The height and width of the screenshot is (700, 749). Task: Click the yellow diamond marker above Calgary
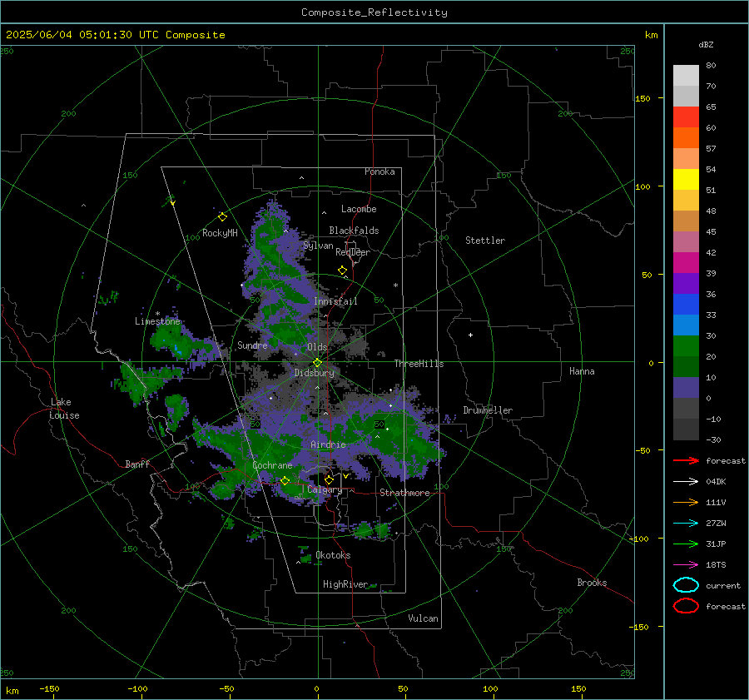coord(329,479)
